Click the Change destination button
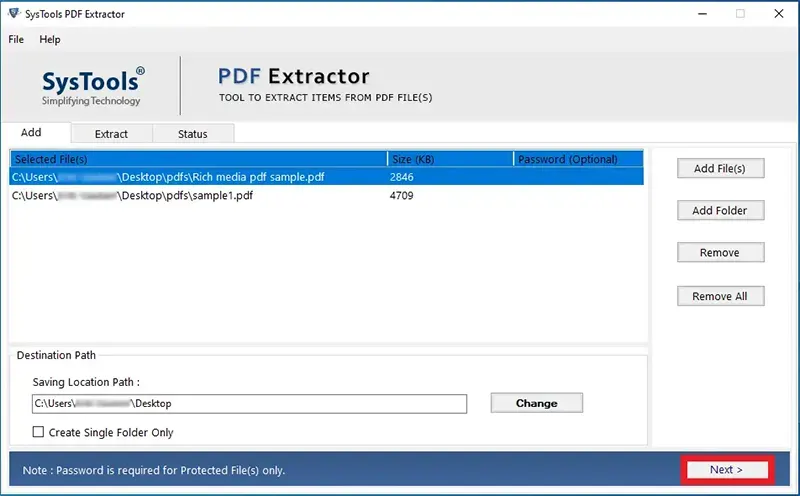Image resolution: width=800 pixels, height=496 pixels. click(x=537, y=403)
